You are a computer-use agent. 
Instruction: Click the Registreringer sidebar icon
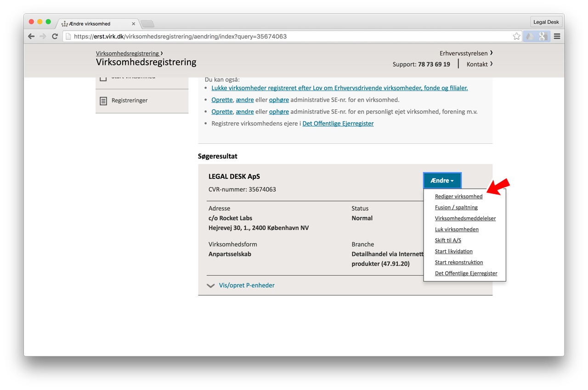pos(103,101)
